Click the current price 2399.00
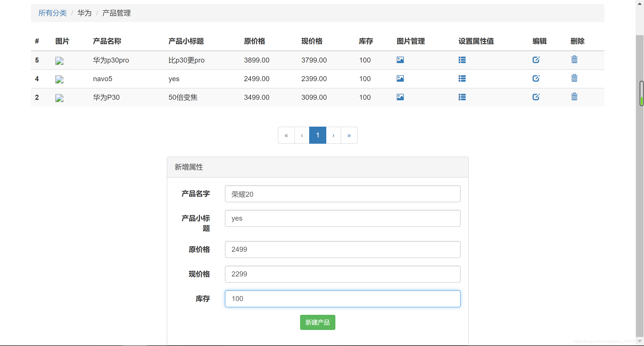644x346 pixels. 314,79
